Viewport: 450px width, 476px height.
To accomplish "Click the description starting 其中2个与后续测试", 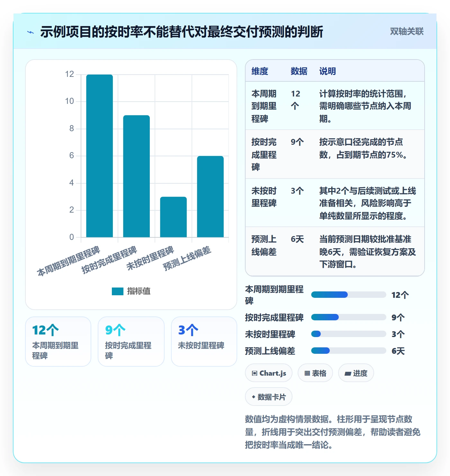I will pos(367,203).
